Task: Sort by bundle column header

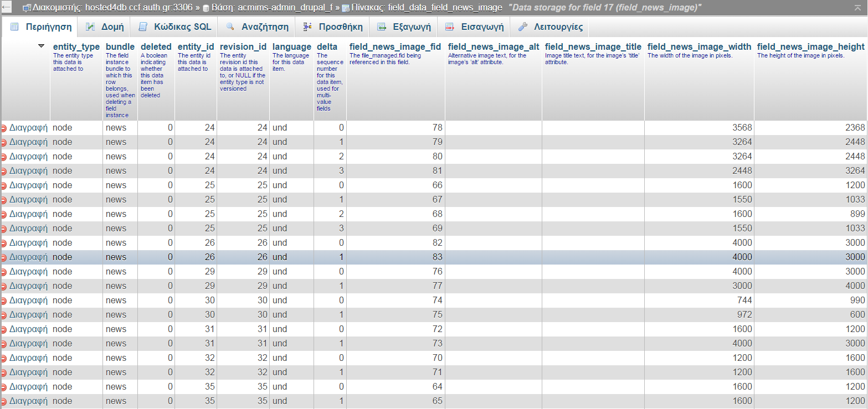Action: point(120,46)
